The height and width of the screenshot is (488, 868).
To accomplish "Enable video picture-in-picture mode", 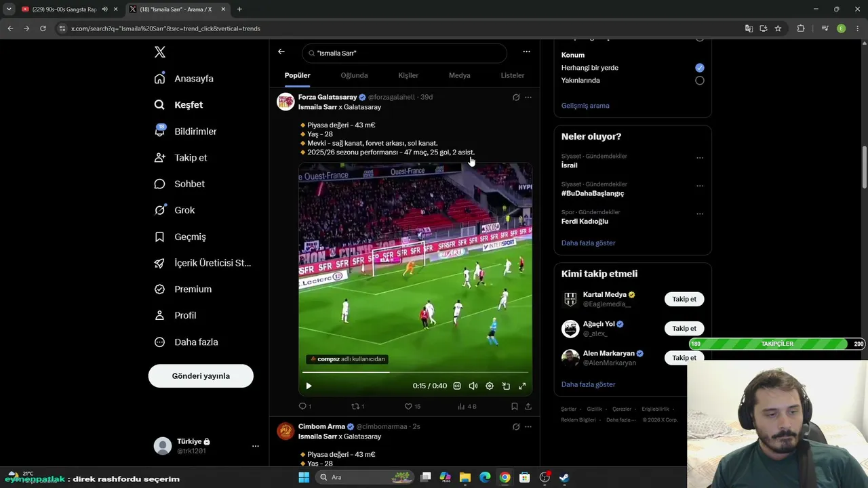I will point(506,386).
